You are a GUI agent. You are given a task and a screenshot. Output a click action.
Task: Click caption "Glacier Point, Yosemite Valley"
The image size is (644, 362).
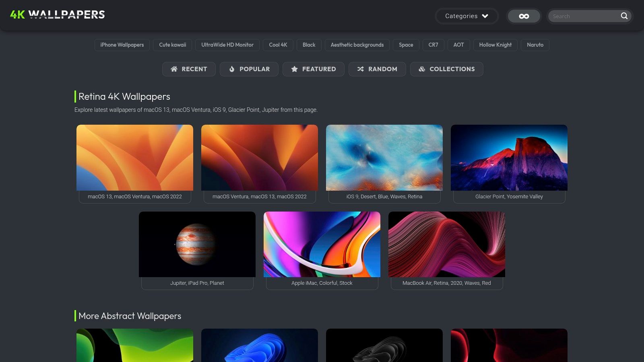(509, 197)
